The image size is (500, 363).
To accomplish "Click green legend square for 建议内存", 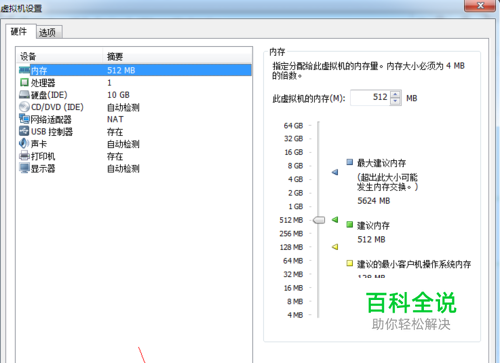I will (349, 224).
